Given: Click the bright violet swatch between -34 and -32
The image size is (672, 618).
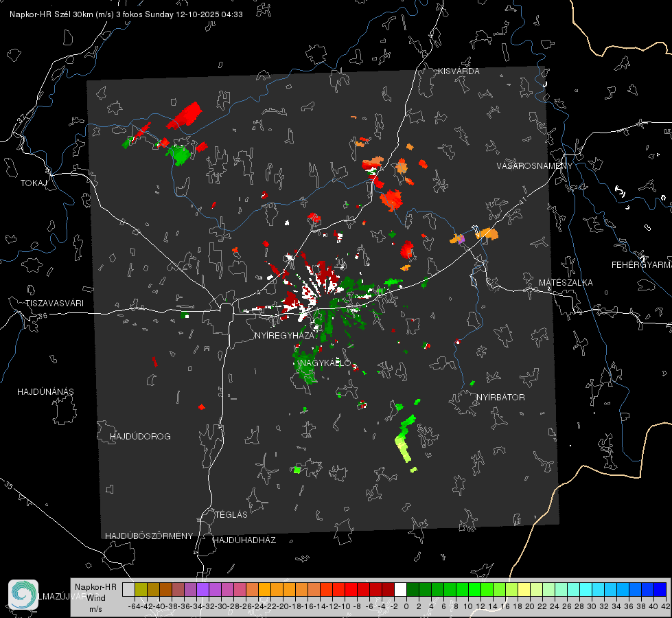Looking at the screenshot, I should [x=202, y=589].
